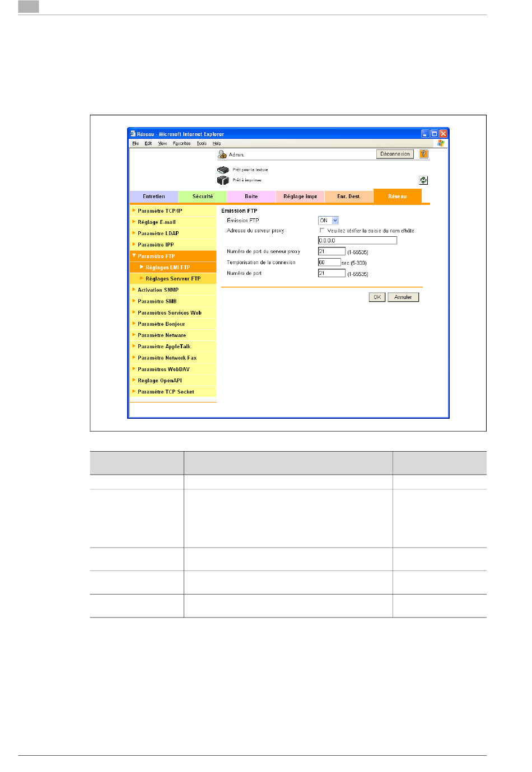Screen dimensions: 532x772
Task: Expand Paramètre TCP/IP in sidebar
Action: pos(173,211)
